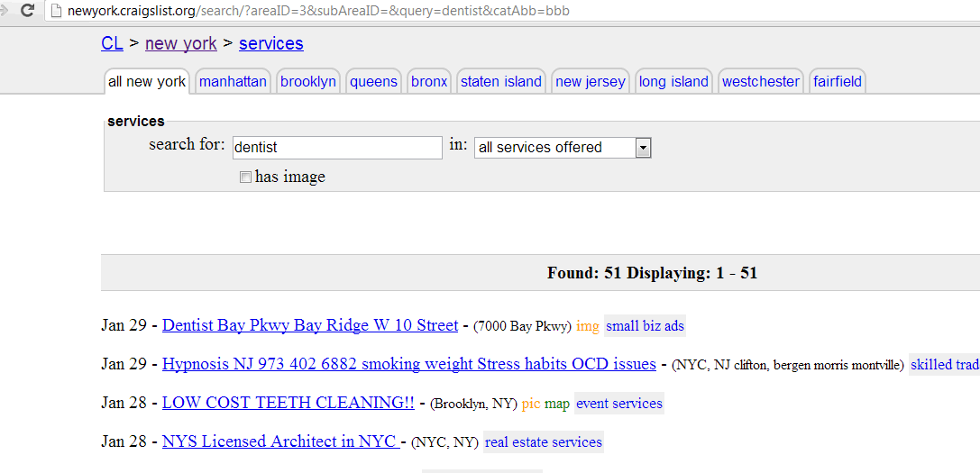
Task: Switch to the brooklyn tab
Action: [x=308, y=81]
